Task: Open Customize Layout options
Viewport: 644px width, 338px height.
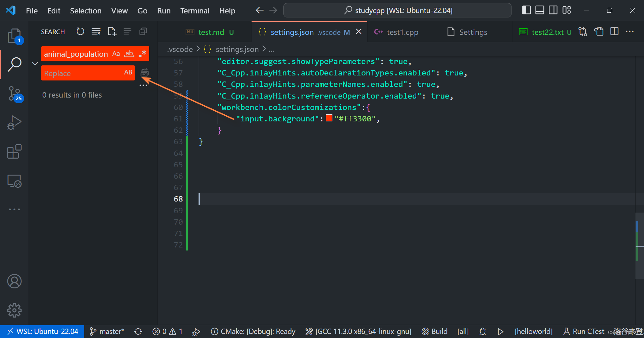Action: click(x=567, y=10)
